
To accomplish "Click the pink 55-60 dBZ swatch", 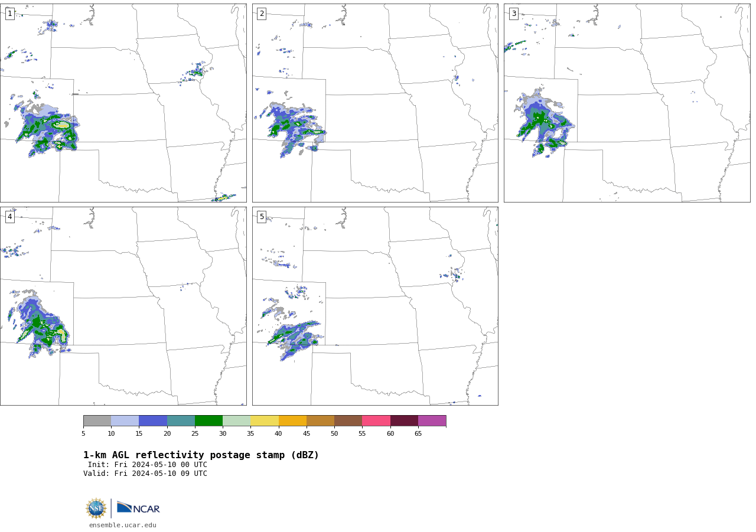I will point(376,421).
